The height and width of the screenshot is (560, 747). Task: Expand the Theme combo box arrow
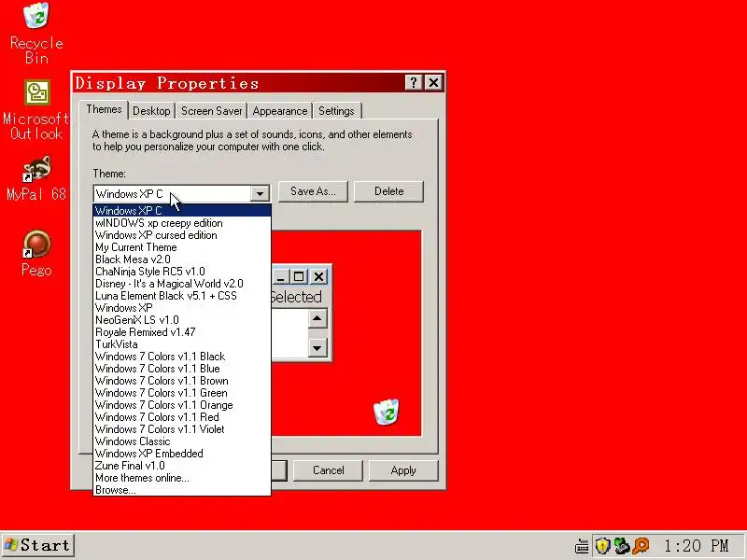pos(260,194)
